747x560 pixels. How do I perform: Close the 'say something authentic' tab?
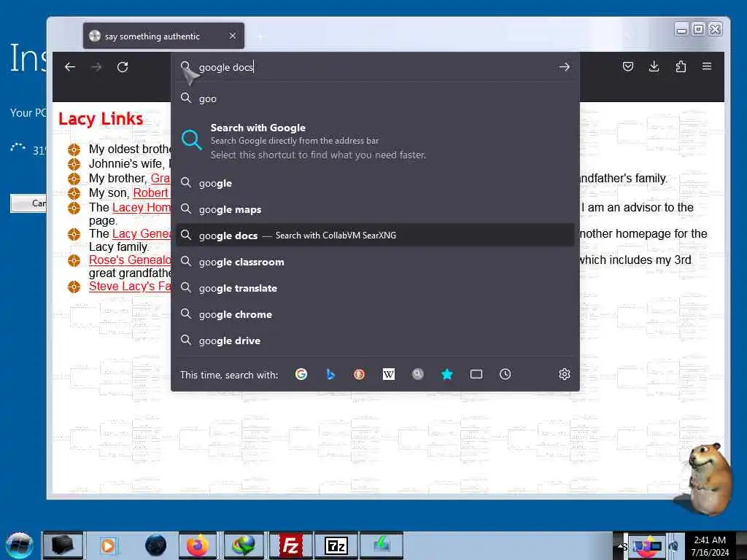(x=233, y=36)
